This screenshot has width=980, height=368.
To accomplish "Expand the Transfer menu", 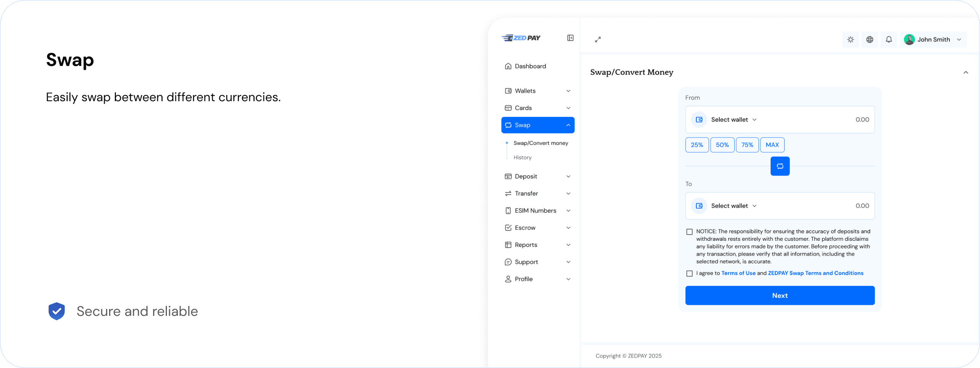I will click(526, 193).
